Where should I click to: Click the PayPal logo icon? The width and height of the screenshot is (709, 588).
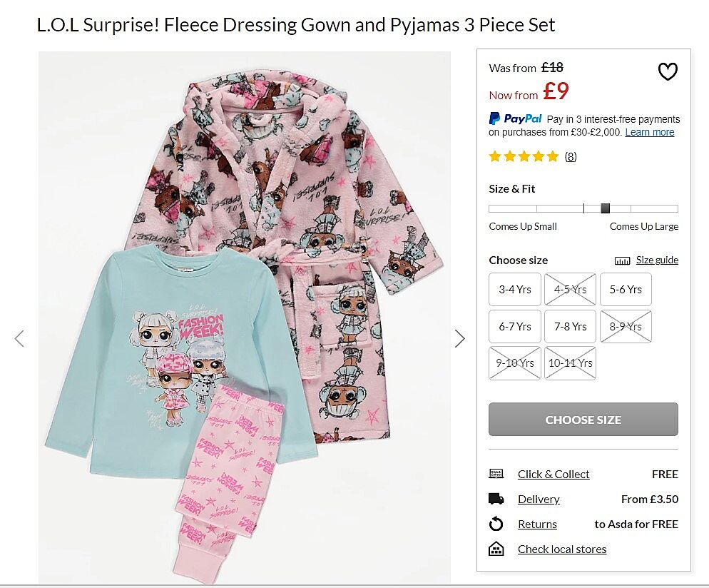click(x=515, y=118)
